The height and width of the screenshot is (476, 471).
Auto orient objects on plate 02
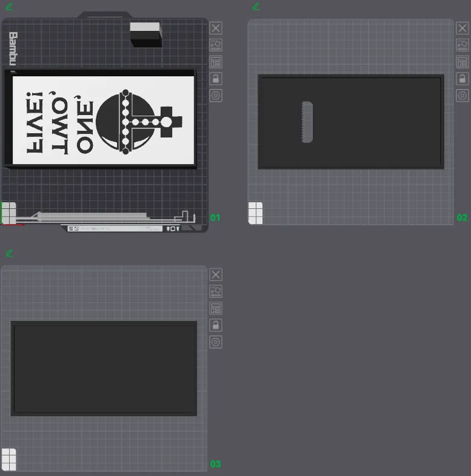pyautogui.click(x=462, y=45)
